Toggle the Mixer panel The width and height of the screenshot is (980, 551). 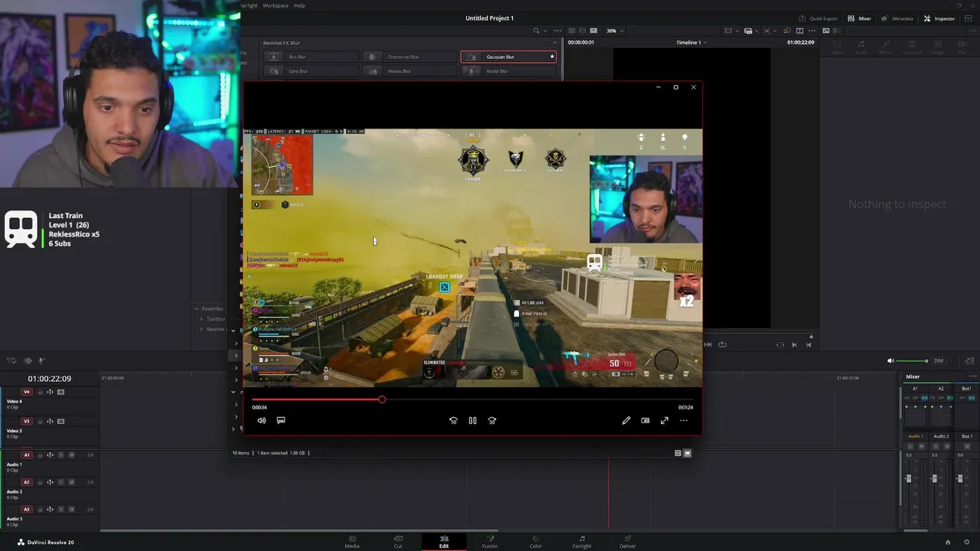click(x=859, y=18)
